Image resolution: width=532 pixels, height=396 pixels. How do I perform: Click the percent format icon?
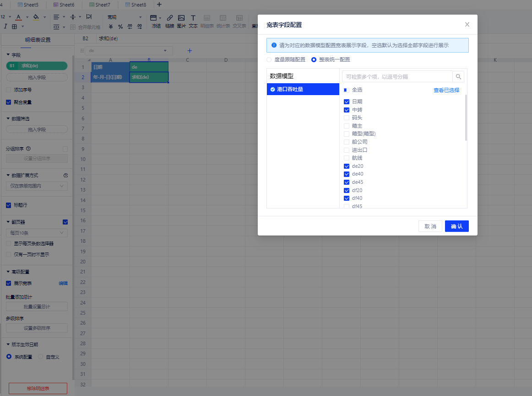(120, 27)
